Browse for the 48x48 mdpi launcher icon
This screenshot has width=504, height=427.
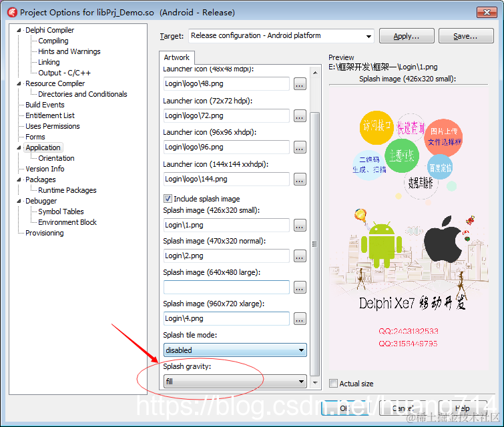tap(300, 84)
